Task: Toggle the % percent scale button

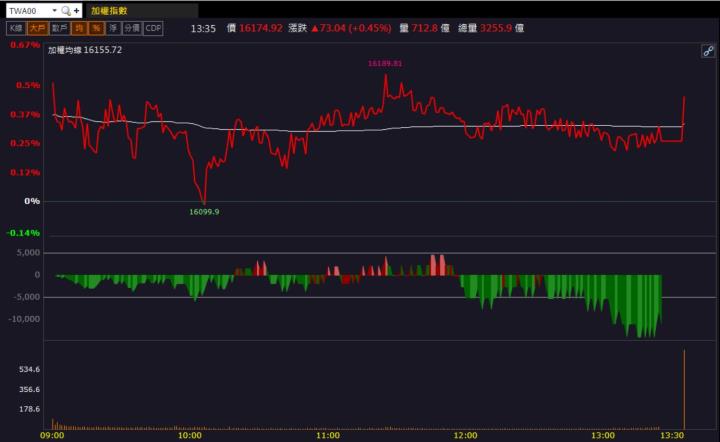Action: pyautogui.click(x=96, y=28)
